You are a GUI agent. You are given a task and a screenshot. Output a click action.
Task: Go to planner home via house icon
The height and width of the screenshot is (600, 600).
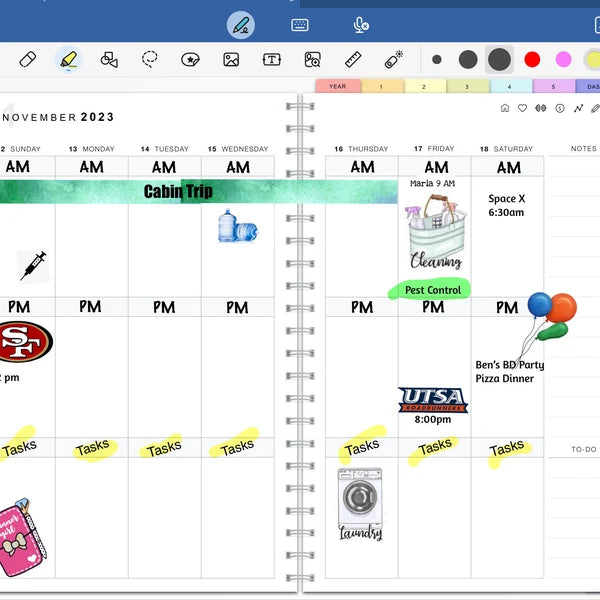[x=504, y=108]
